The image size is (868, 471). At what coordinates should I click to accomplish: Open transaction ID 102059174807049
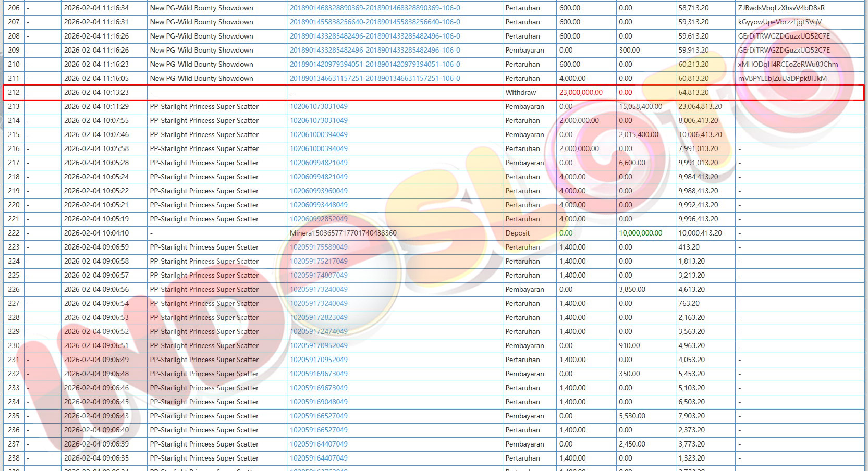(x=319, y=276)
